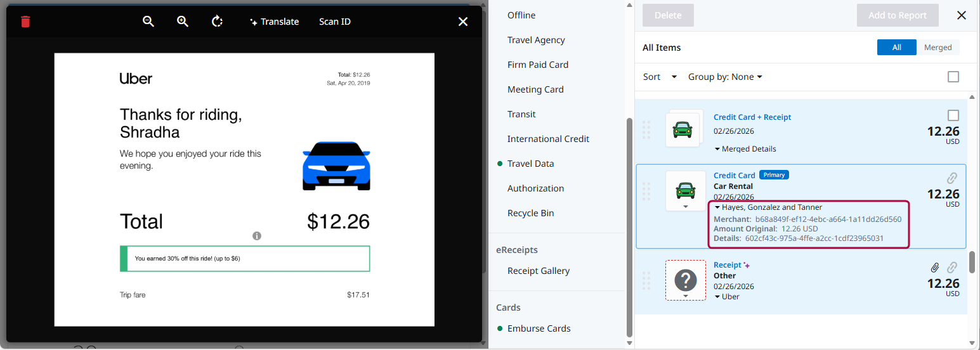The height and width of the screenshot is (350, 980).
Task: Click the Scan ID button
Action: click(334, 22)
